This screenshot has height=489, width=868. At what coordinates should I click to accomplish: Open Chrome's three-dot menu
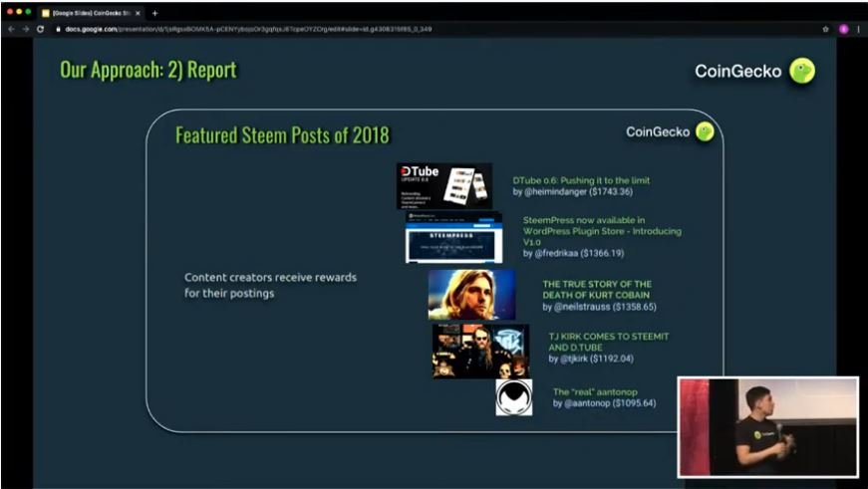859,29
